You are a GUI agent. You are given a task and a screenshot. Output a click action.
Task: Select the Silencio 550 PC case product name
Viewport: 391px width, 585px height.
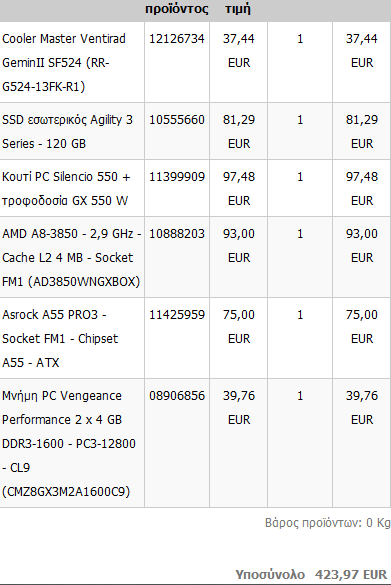[x=66, y=188]
